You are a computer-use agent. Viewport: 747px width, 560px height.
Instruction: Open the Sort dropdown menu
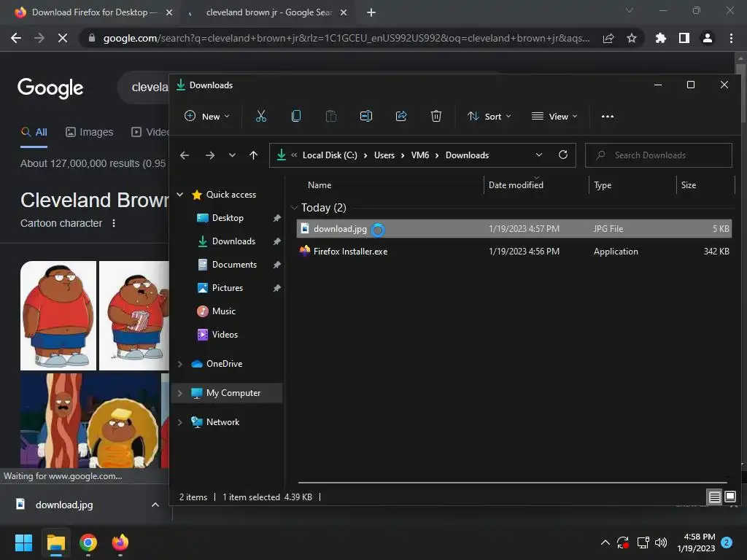[489, 116]
